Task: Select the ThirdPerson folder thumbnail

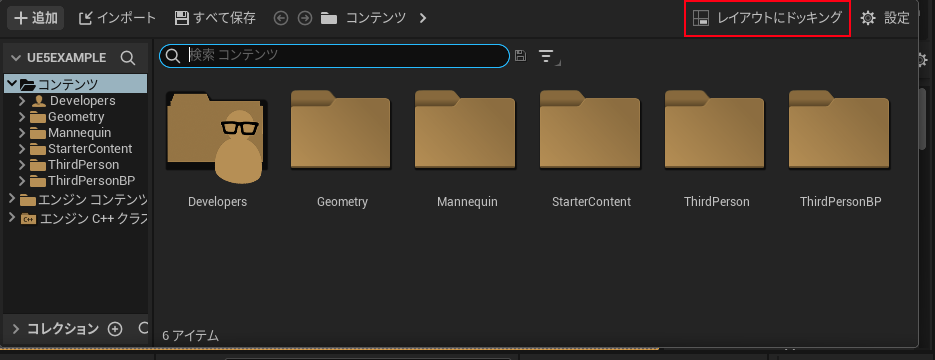Action: coord(714,130)
